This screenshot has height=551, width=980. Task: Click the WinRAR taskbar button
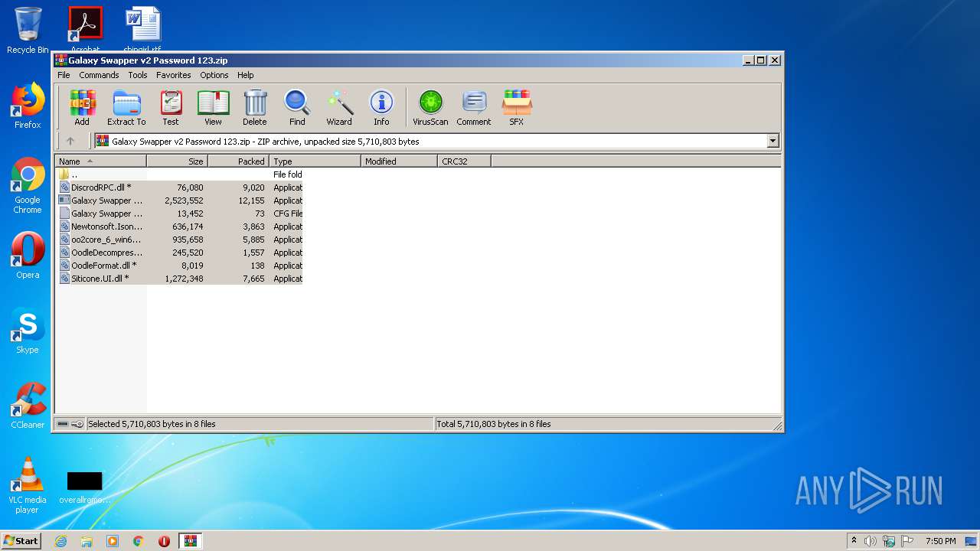(x=190, y=541)
